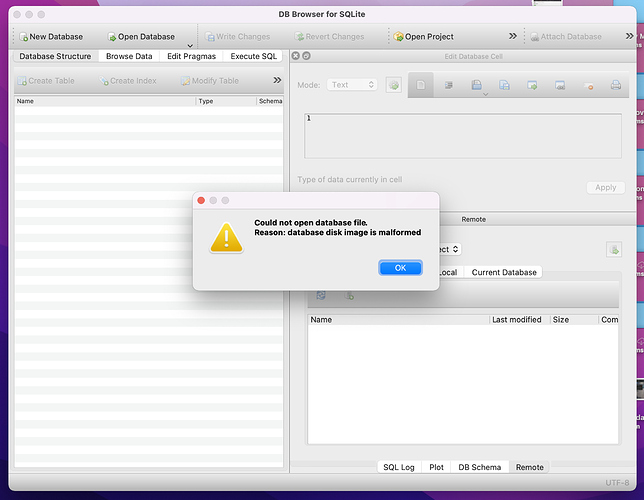Expand the structure toolbar overflow chevron
Viewport: 644px width, 500px height.
coord(277,80)
